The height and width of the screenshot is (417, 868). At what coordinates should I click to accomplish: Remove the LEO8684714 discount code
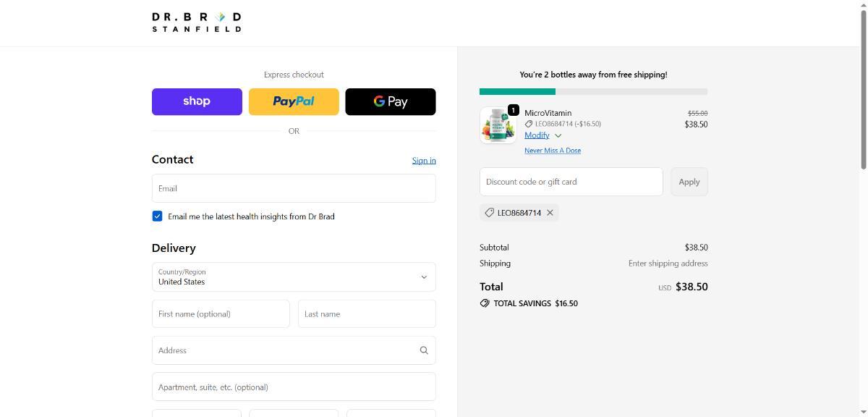(550, 213)
